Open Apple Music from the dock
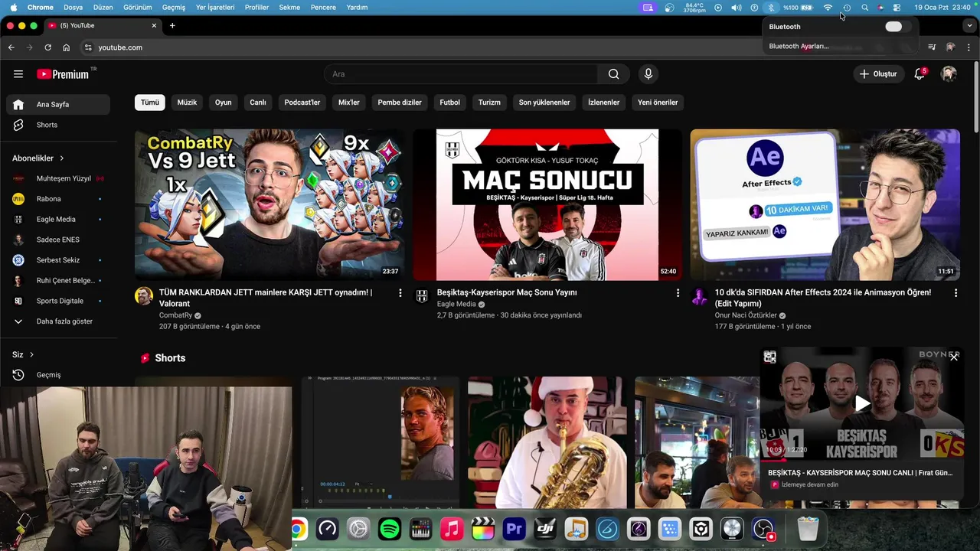 (452, 529)
